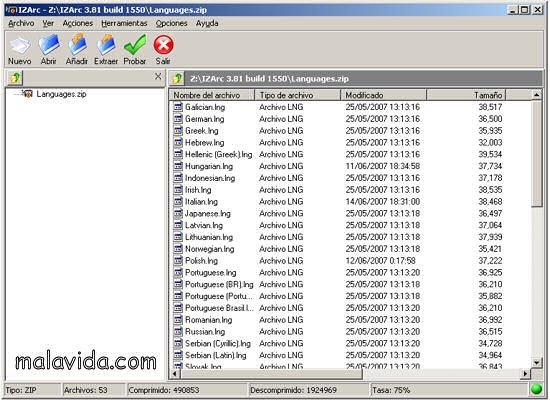Screen dimensions: 550x400
Task: Click the Extraer toolbar icon
Action: coord(106,45)
